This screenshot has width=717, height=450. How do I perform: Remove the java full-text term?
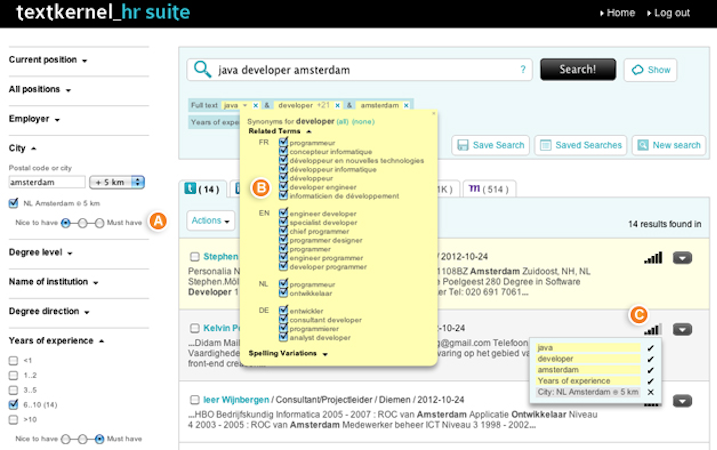point(256,105)
